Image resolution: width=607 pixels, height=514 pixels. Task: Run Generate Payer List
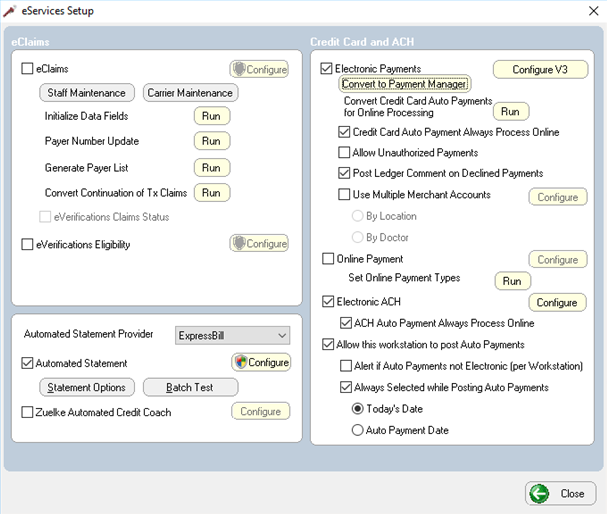(212, 168)
